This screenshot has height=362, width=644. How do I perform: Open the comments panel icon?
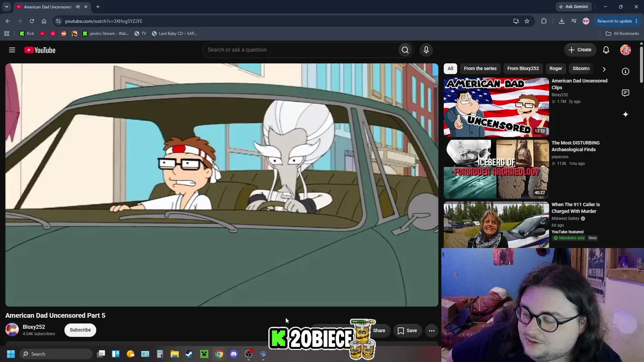pos(625,93)
